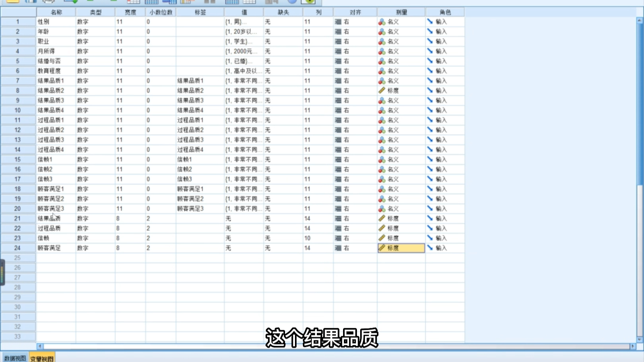Click the input role arrow icon in row 22
The width and height of the screenshot is (644, 362).
[430, 228]
